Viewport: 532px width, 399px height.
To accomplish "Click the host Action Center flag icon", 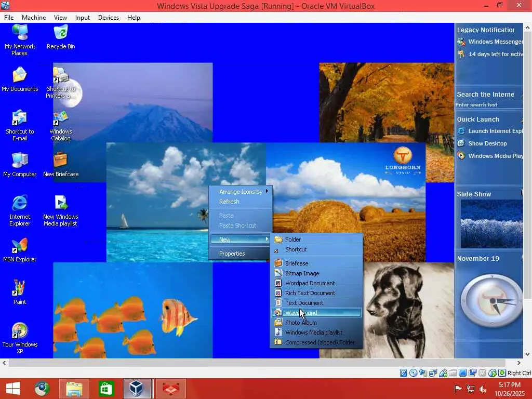I will 458,389.
